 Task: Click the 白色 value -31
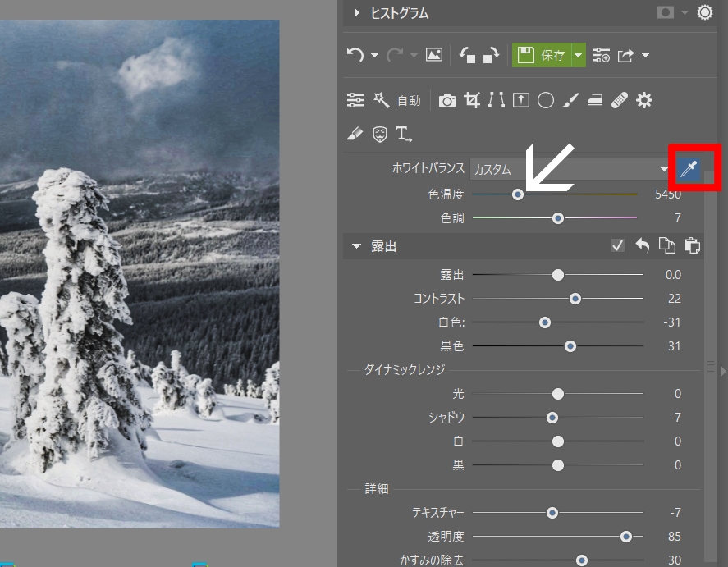[672, 322]
